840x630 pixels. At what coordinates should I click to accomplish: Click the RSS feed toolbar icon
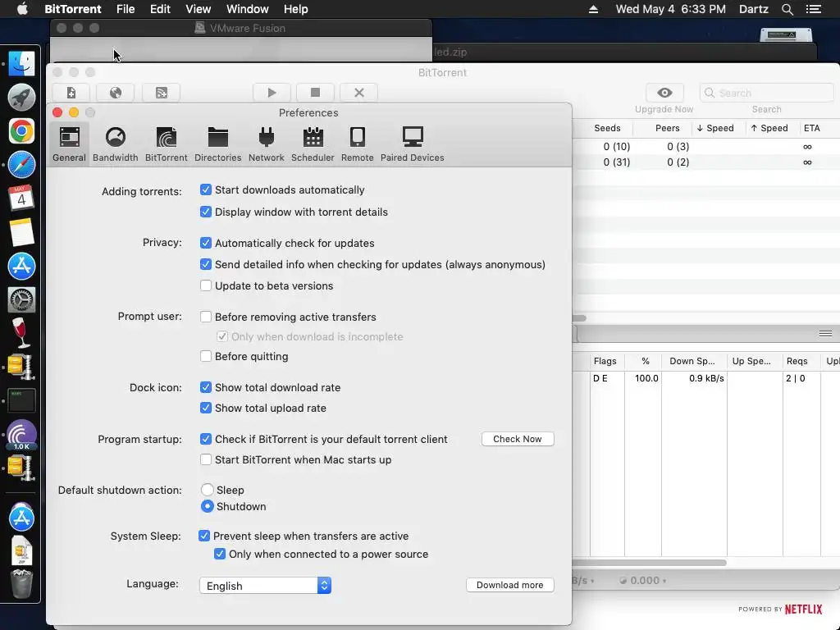point(162,93)
